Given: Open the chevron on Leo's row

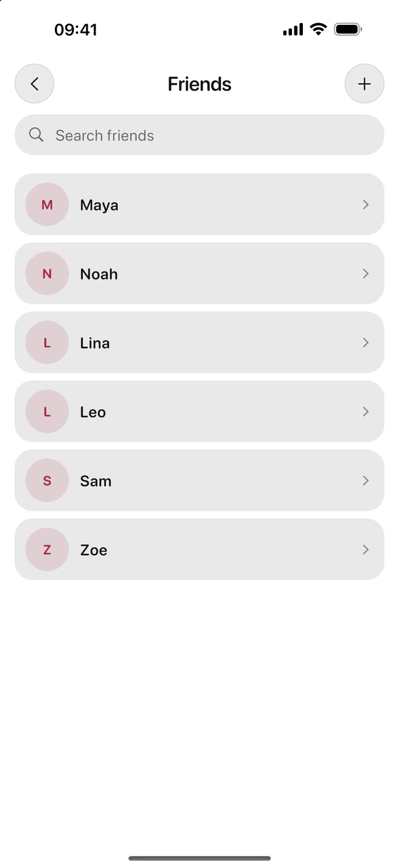Looking at the screenshot, I should [x=366, y=412].
